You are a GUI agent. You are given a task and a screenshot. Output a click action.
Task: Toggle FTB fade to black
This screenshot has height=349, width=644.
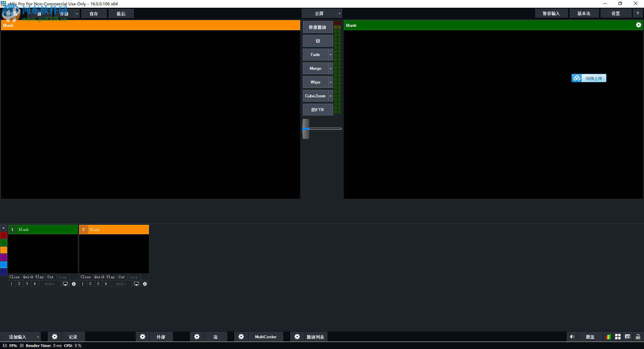pyautogui.click(x=317, y=109)
